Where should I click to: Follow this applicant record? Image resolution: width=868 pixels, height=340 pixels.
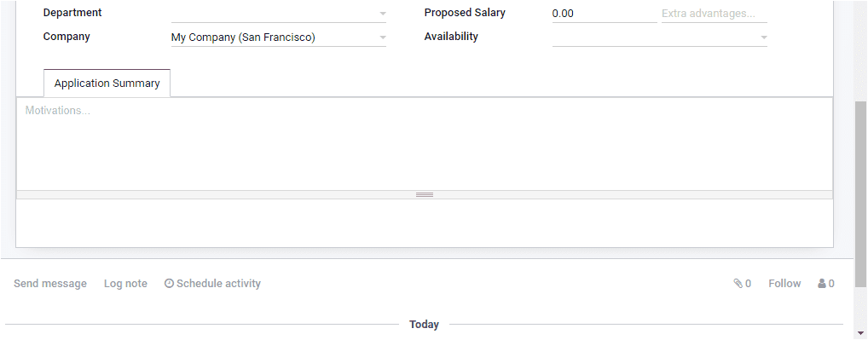coord(784,284)
